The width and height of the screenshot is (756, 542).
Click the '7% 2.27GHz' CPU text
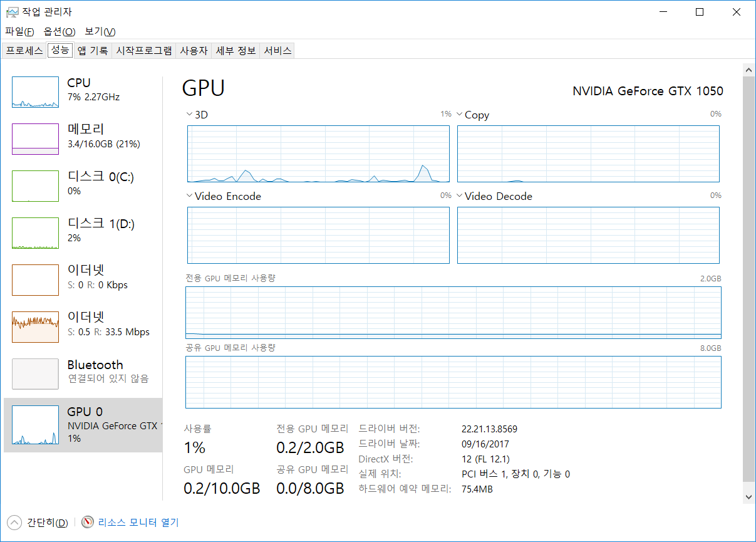[93, 97]
